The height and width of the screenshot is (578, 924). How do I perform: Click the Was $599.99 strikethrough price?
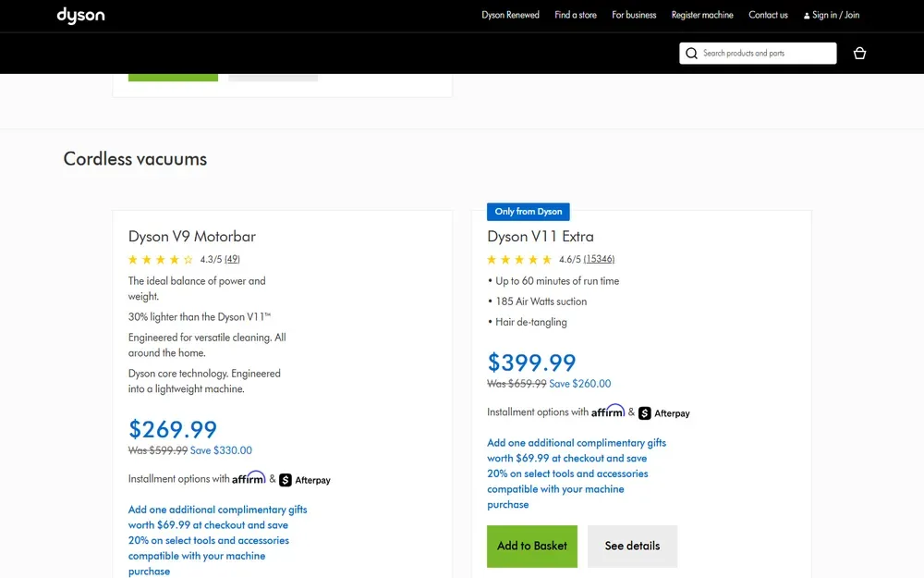coord(158,450)
